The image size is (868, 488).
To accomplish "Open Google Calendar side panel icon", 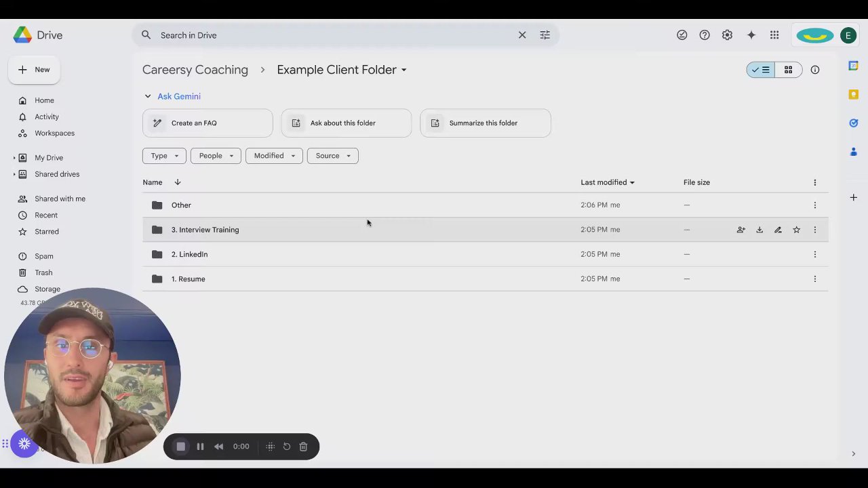I will coord(853,66).
